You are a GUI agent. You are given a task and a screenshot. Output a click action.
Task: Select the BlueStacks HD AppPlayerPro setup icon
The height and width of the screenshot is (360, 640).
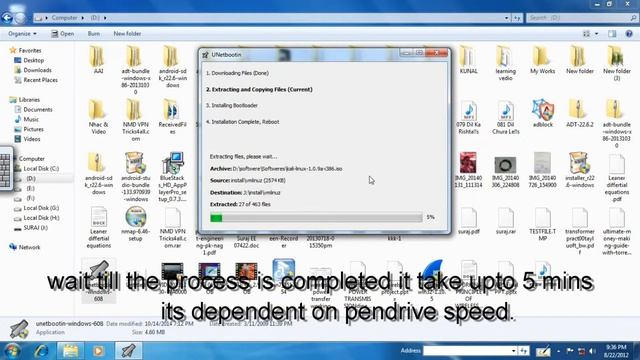pyautogui.click(x=173, y=177)
